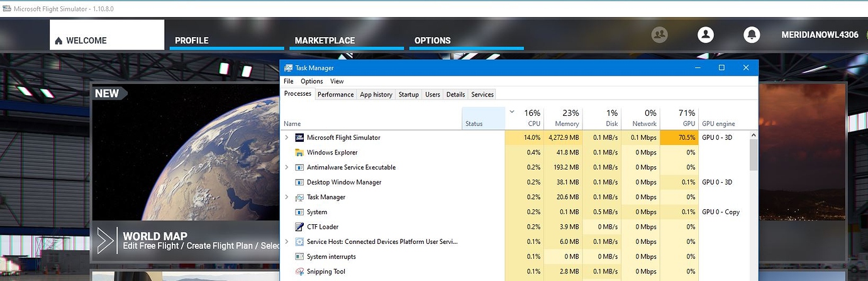Switch to the App history tab
This screenshot has width=868, height=281.
[x=376, y=95]
